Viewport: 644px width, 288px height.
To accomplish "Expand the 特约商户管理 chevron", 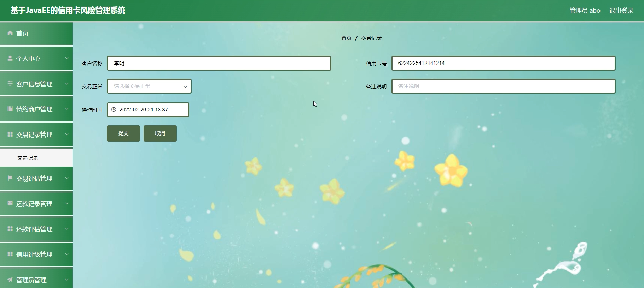I will tap(67, 109).
